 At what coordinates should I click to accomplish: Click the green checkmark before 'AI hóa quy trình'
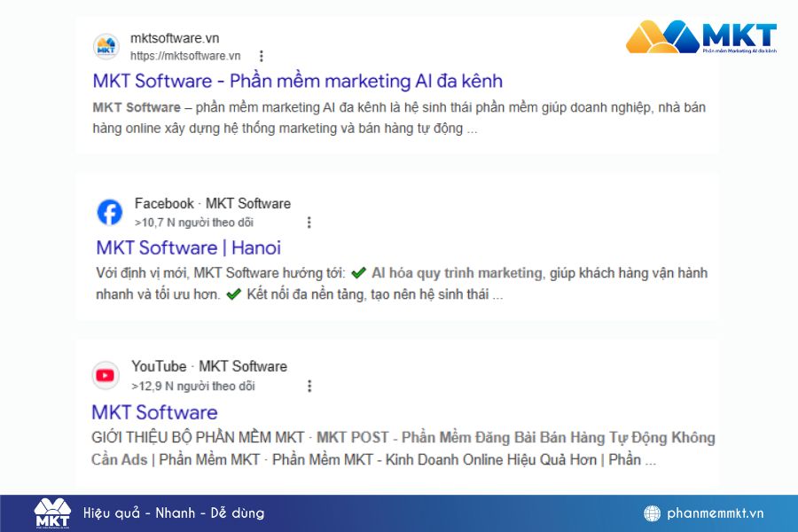pyautogui.click(x=359, y=273)
